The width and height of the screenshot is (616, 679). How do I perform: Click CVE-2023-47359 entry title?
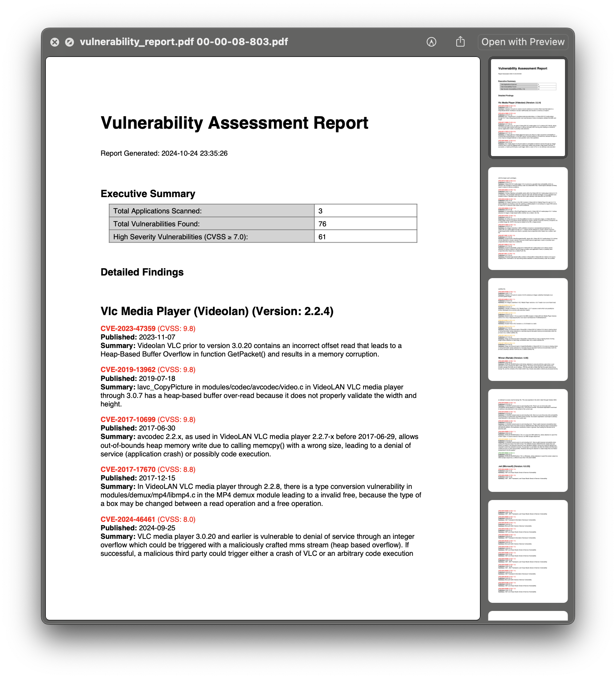[148, 329]
